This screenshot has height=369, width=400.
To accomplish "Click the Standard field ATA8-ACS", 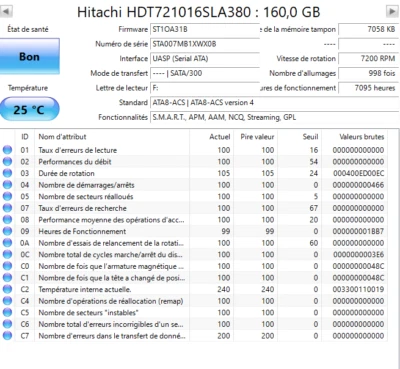I will (275, 103).
